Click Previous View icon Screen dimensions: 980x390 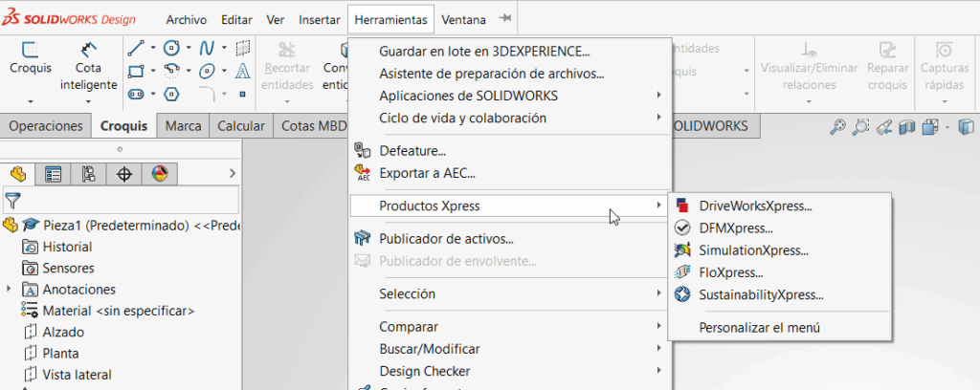coord(883,127)
